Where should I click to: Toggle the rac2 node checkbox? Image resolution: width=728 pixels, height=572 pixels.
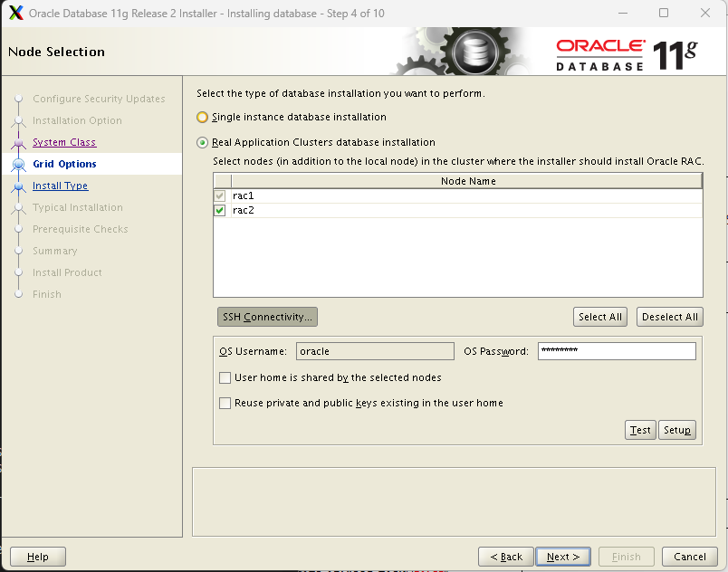(220, 211)
